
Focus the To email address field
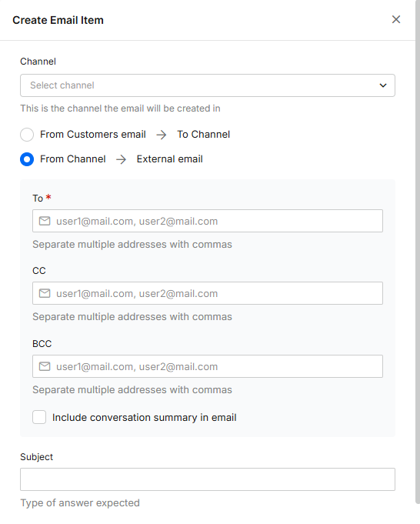coord(208,221)
